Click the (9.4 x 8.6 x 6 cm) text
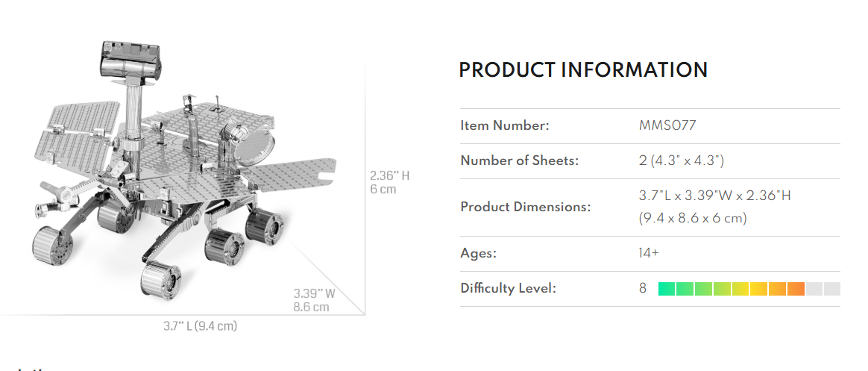 click(x=693, y=218)
